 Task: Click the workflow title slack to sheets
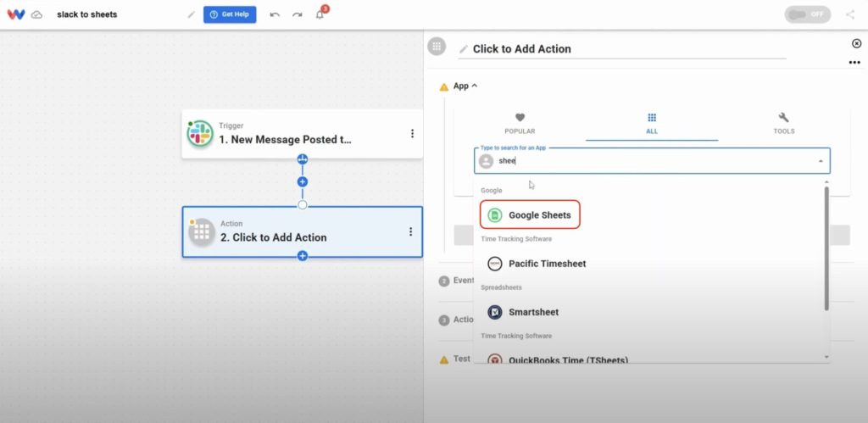(87, 14)
